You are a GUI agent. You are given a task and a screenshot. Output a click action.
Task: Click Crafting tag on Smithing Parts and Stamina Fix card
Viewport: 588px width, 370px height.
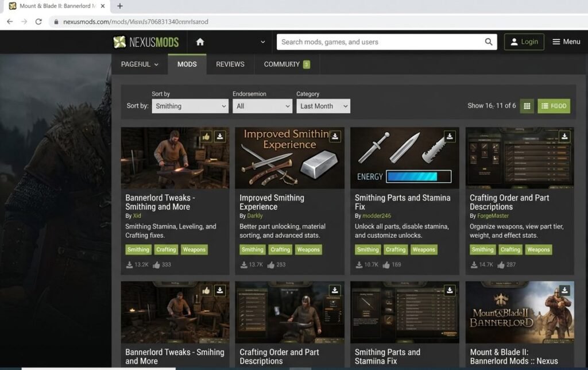coord(396,249)
